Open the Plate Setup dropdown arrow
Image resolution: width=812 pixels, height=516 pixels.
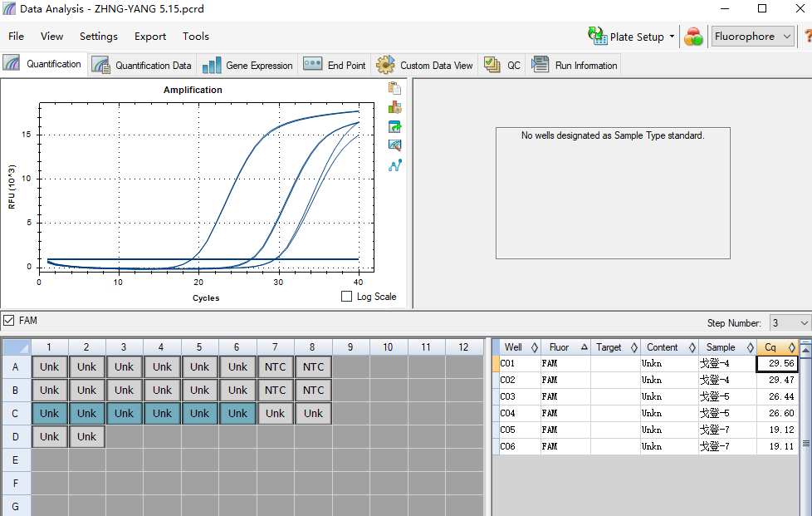point(672,37)
